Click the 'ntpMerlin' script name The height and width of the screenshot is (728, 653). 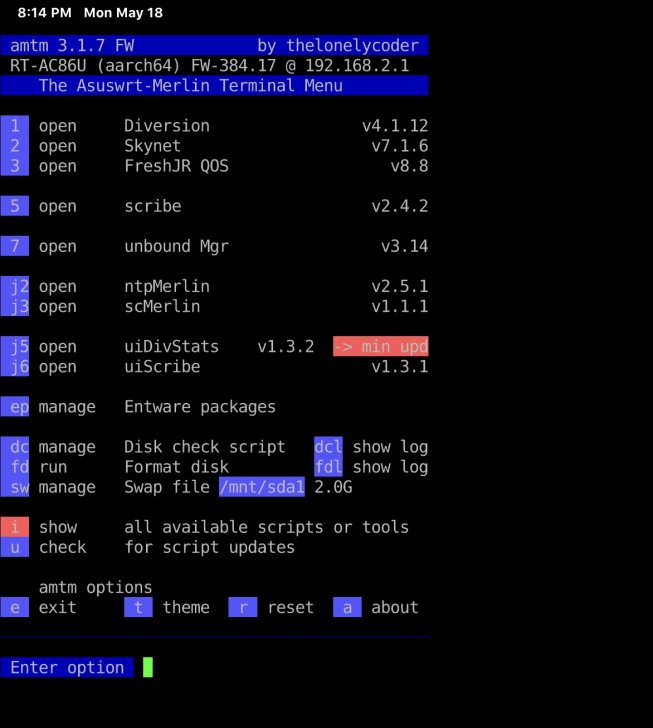click(x=167, y=286)
